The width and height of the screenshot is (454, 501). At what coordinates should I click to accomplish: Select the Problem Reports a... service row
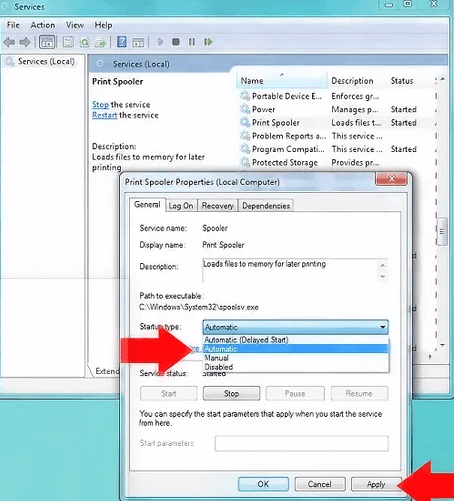(289, 136)
